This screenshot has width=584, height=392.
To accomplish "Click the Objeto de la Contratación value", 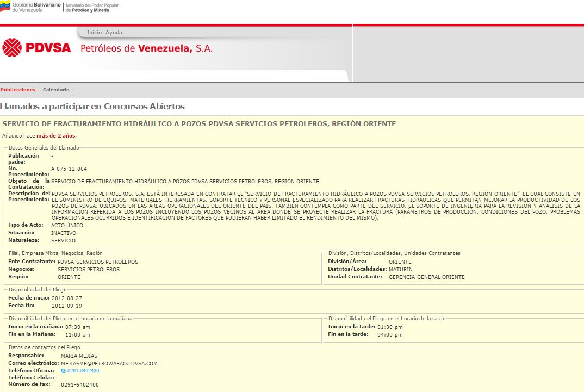I will [x=185, y=182].
